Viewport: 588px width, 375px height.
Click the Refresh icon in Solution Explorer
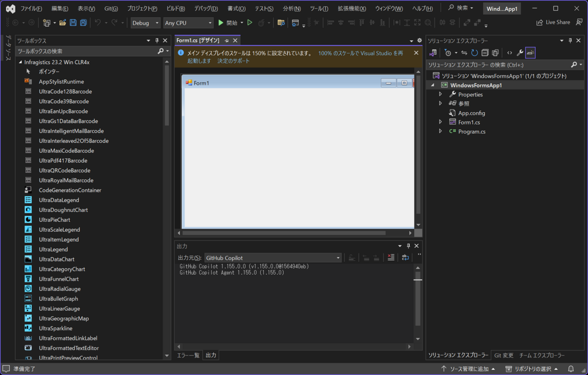point(474,53)
